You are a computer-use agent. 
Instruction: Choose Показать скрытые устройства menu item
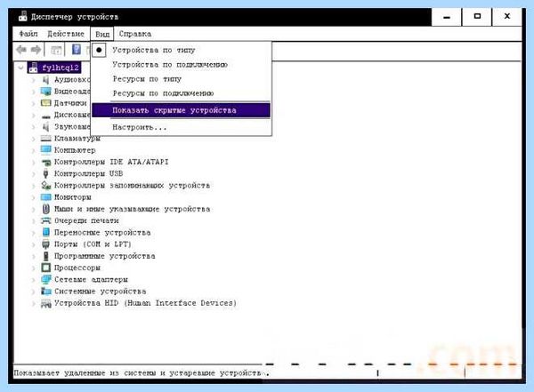coord(182,110)
